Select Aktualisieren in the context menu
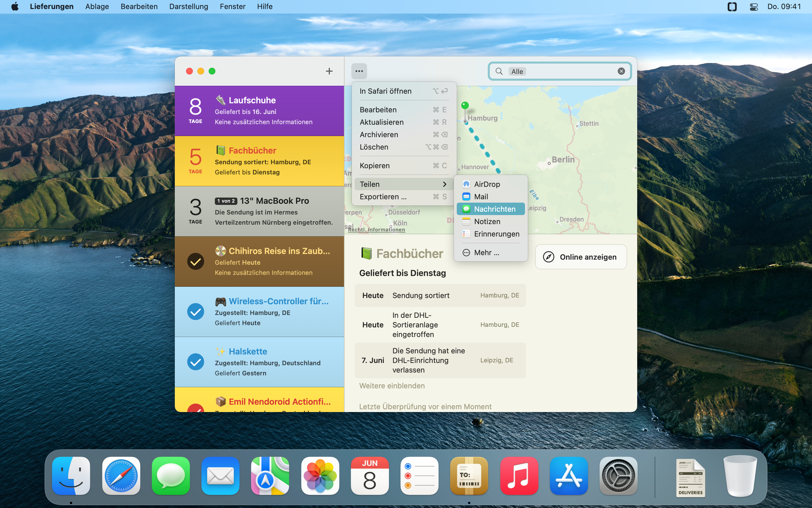812x508 pixels. [404, 122]
